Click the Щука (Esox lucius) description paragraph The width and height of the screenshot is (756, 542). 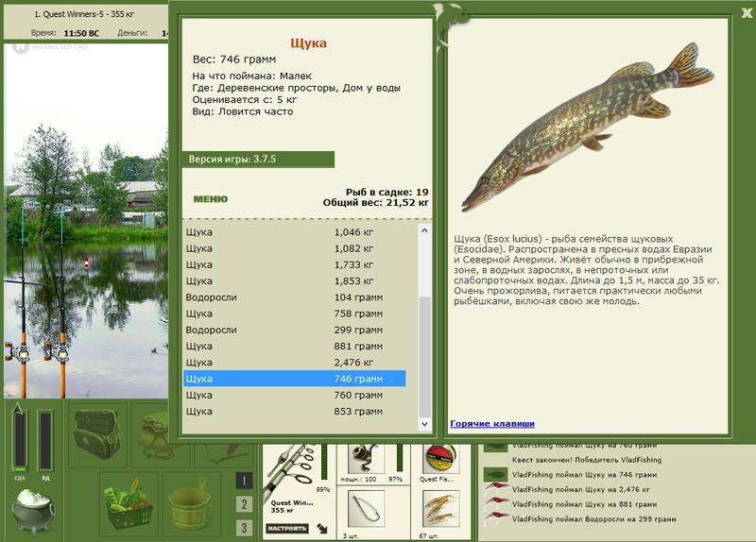[x=586, y=270]
